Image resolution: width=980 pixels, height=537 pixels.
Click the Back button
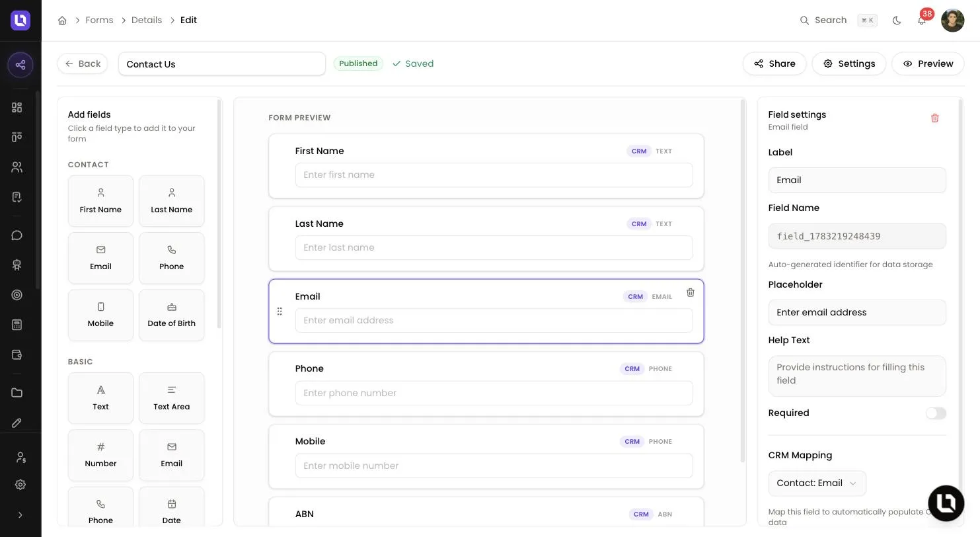point(83,64)
